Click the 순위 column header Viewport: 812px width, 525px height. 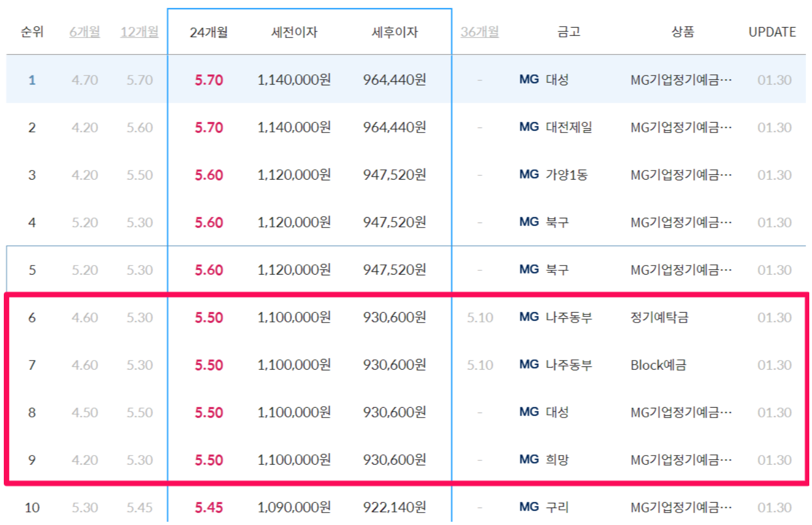pyautogui.click(x=32, y=32)
